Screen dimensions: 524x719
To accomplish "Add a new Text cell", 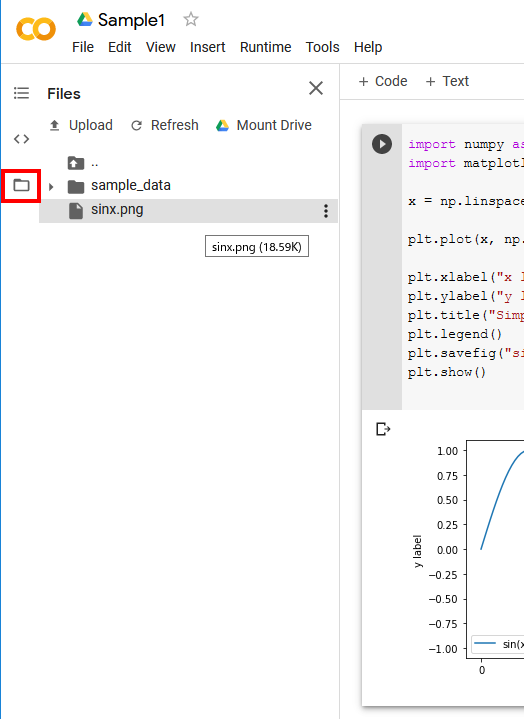I will (x=447, y=81).
